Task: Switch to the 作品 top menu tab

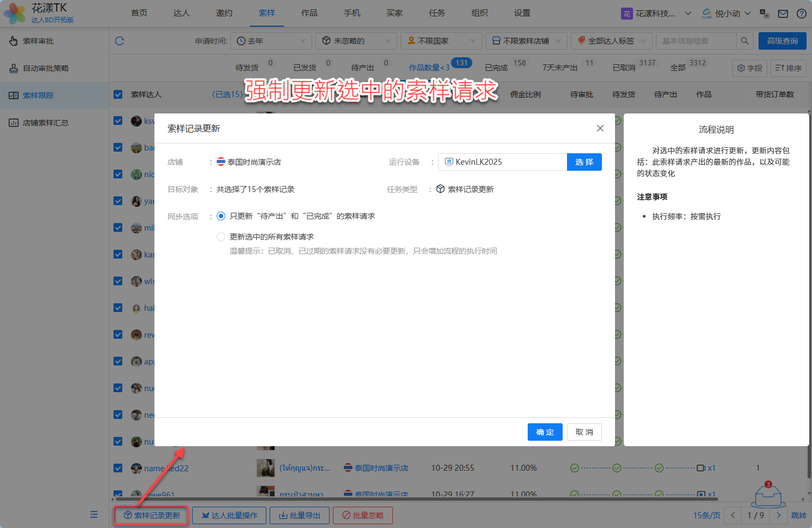Action: pos(309,13)
